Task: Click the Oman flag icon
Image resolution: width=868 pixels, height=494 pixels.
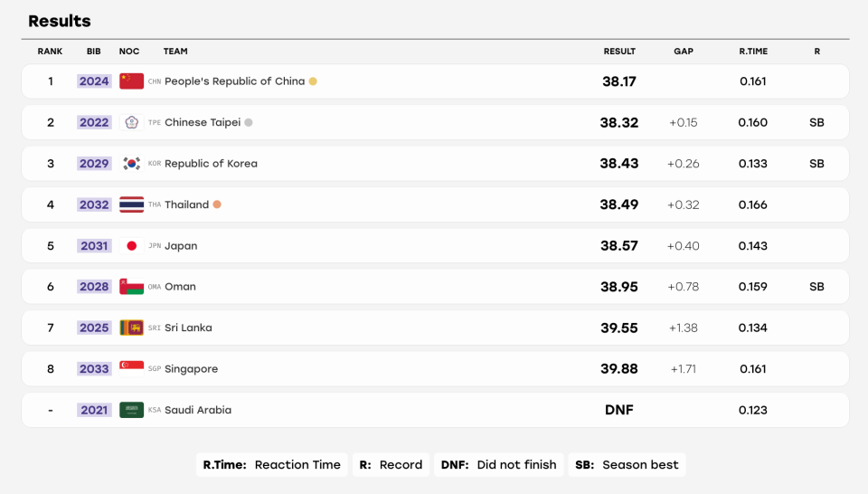Action: coord(131,286)
